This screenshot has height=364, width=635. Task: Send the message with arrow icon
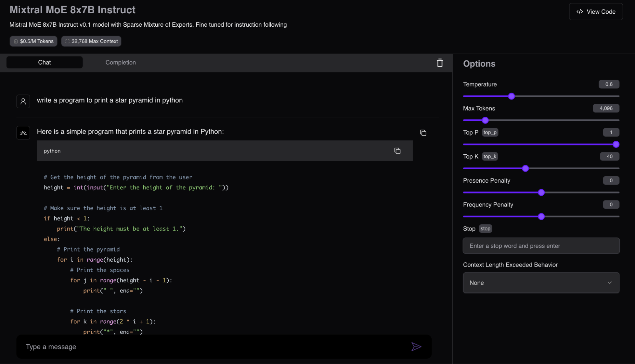[x=416, y=347]
